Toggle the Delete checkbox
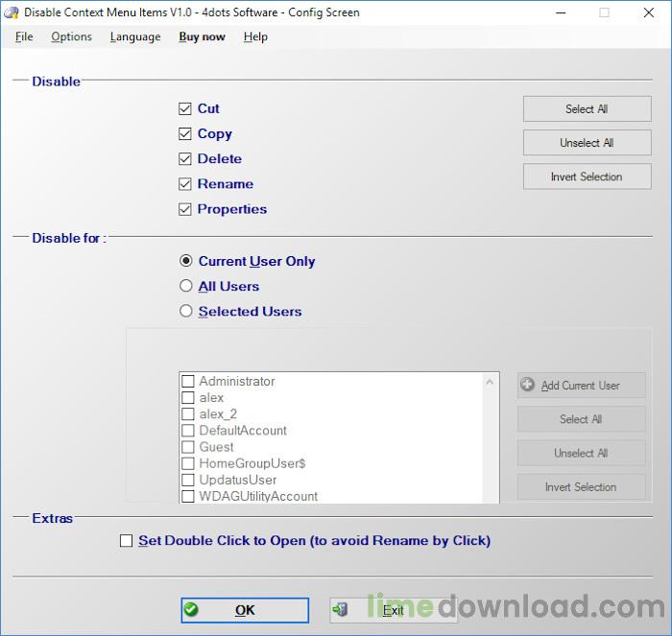The width and height of the screenshot is (672, 636). 185,159
